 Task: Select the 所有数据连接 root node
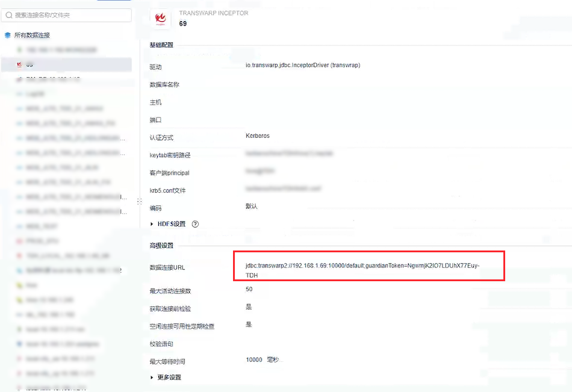(32, 35)
